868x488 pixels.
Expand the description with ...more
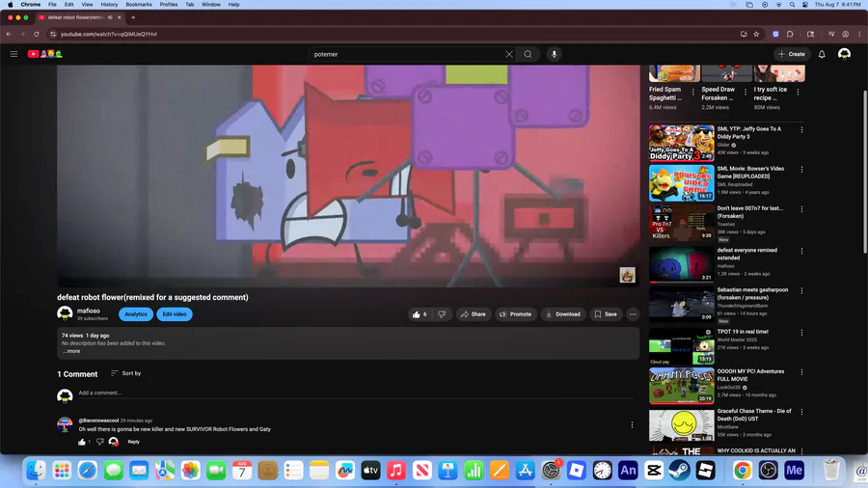[72, 351]
